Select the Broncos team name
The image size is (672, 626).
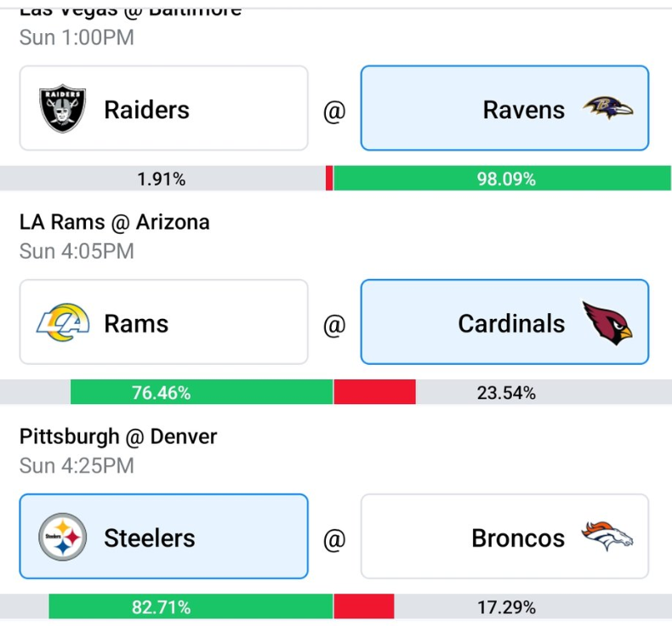click(x=517, y=538)
